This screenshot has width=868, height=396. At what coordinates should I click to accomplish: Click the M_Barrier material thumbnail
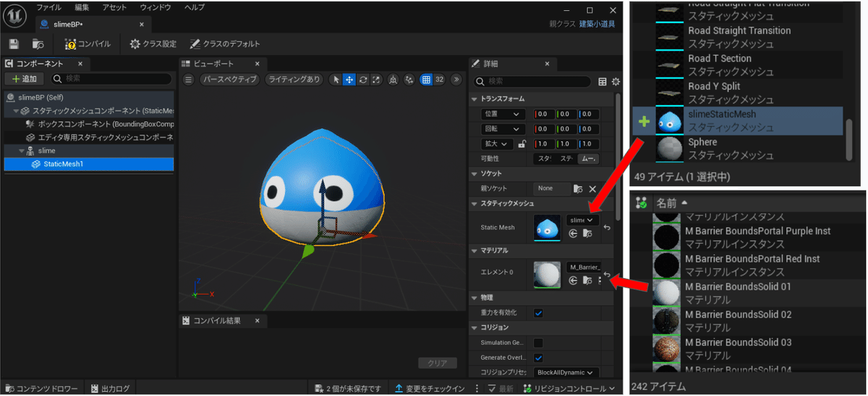[x=548, y=275]
